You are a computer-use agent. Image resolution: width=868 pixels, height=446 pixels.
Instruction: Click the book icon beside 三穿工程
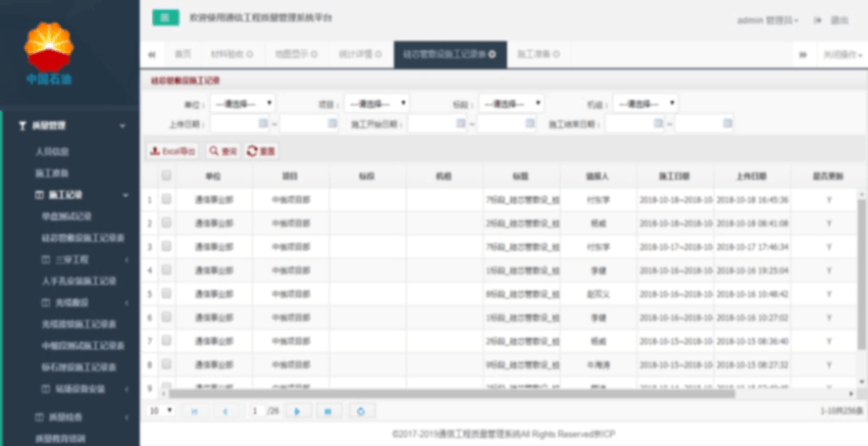pos(45,260)
